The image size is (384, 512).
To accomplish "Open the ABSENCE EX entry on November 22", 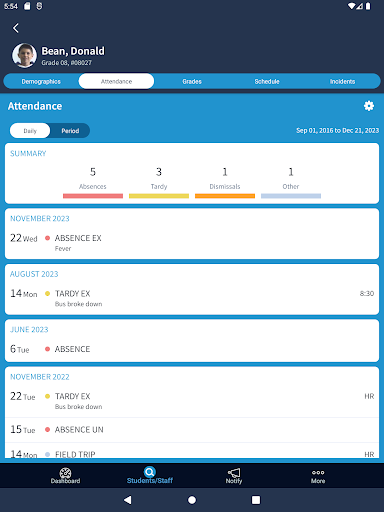I will (x=192, y=242).
